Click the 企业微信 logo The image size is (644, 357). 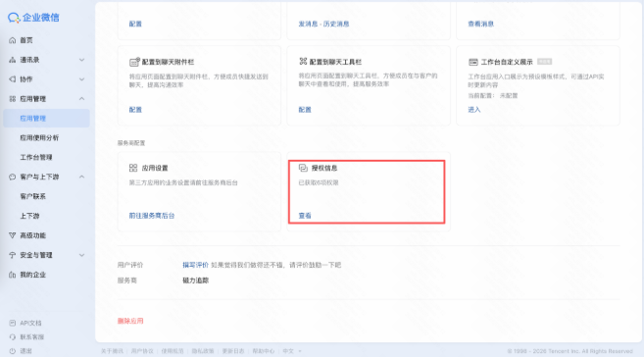(33, 18)
